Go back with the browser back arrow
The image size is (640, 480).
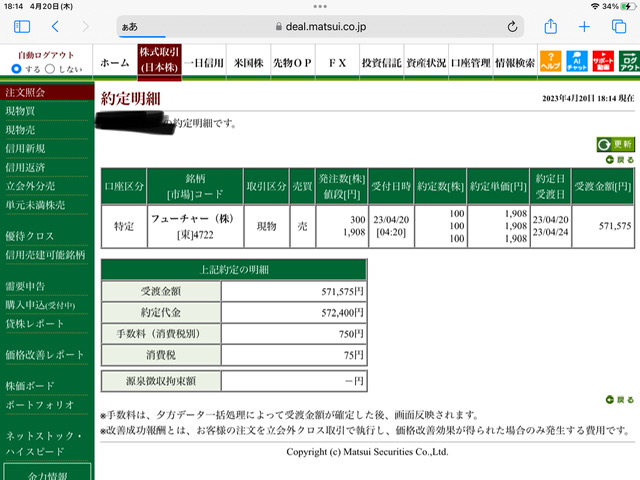[56, 27]
